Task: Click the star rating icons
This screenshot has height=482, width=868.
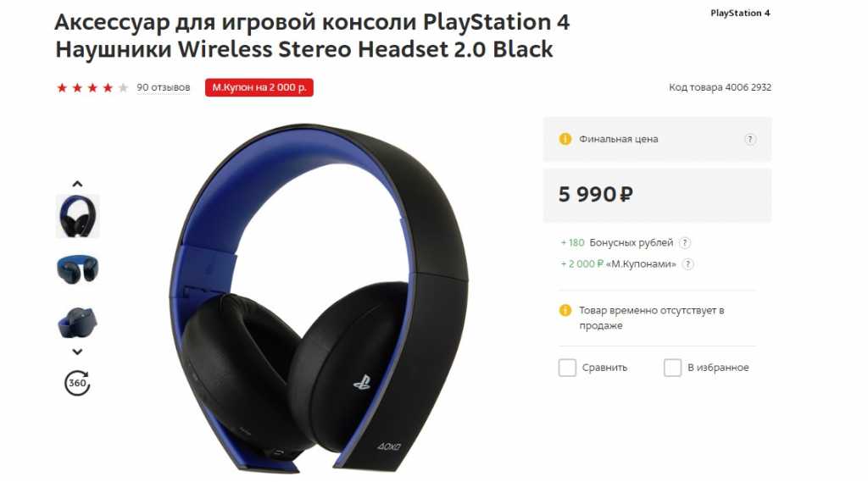Action: click(92, 87)
